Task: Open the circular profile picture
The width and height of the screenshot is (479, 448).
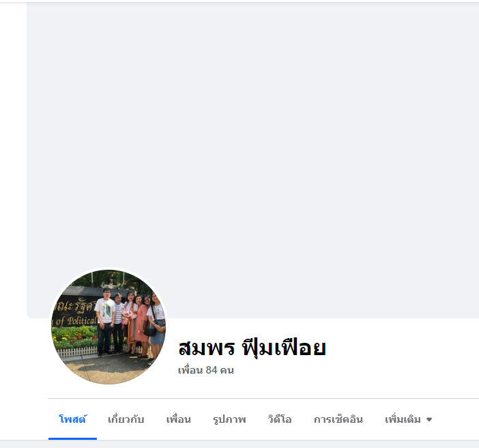Action: [x=108, y=327]
